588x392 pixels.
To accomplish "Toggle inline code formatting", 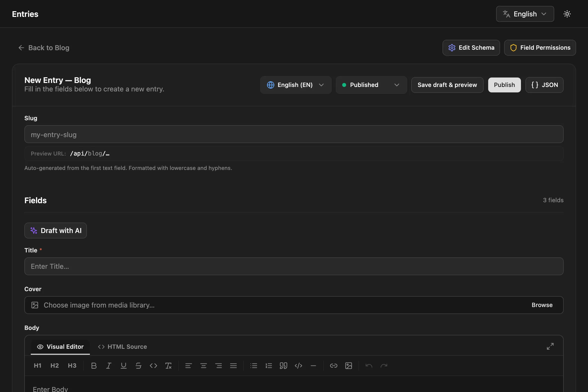I will (x=153, y=365).
